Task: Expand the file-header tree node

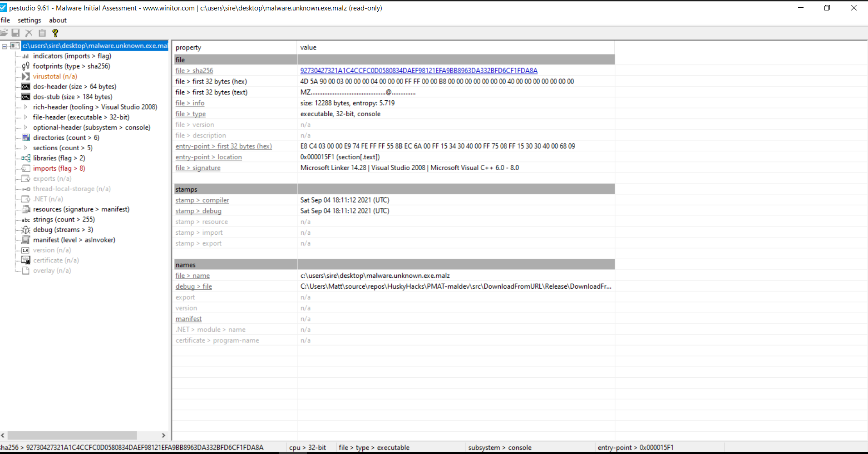Action: point(25,117)
